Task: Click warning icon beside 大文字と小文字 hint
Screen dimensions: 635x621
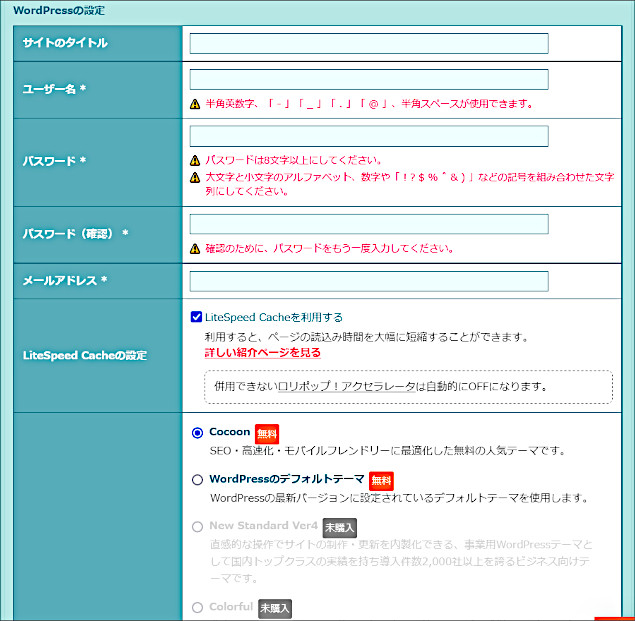Action: 195,177
